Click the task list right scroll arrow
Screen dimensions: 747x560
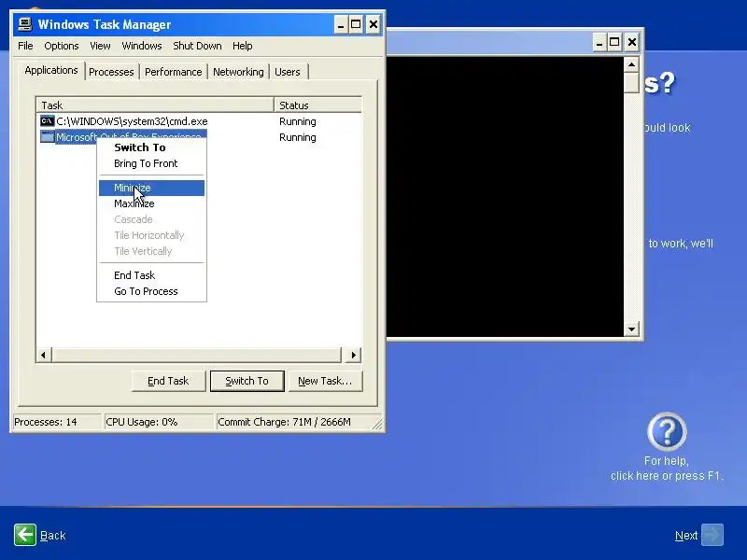click(353, 355)
